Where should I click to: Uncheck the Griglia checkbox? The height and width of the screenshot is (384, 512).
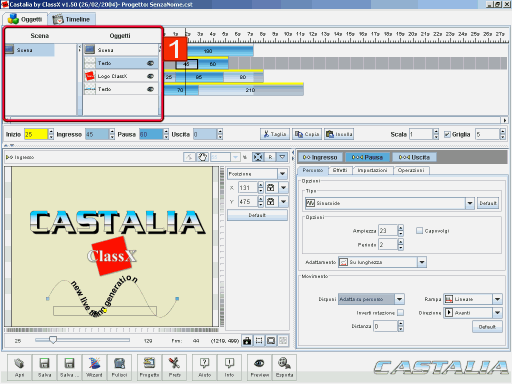(447, 135)
